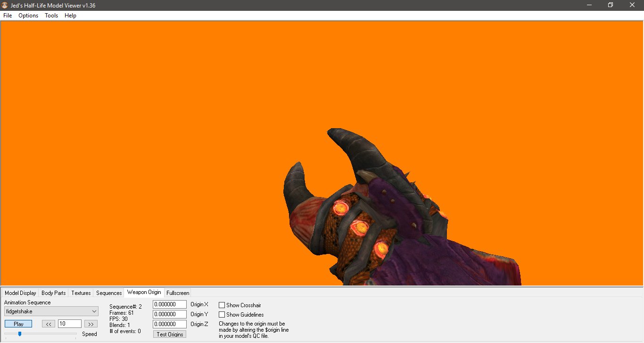The image size is (644, 343).
Task: Enable the Show Guidelines checkbox
Action: pyautogui.click(x=221, y=314)
